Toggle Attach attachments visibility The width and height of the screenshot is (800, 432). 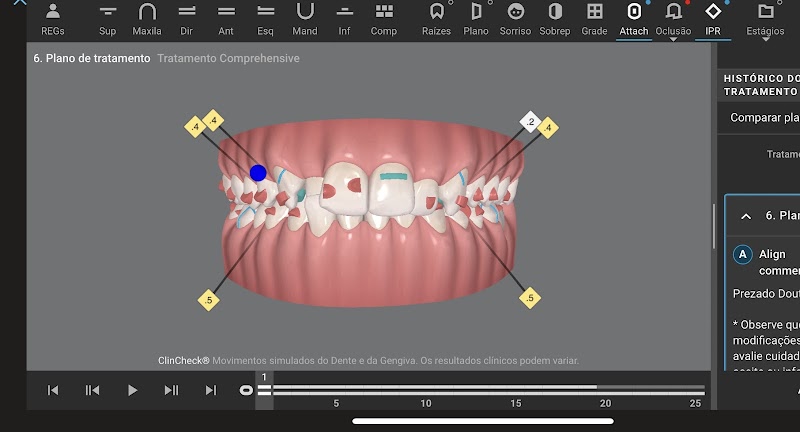pos(634,18)
